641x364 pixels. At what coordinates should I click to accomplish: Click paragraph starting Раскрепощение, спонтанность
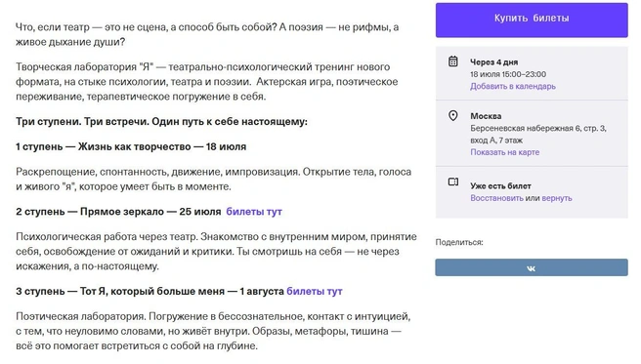pyautogui.click(x=213, y=180)
